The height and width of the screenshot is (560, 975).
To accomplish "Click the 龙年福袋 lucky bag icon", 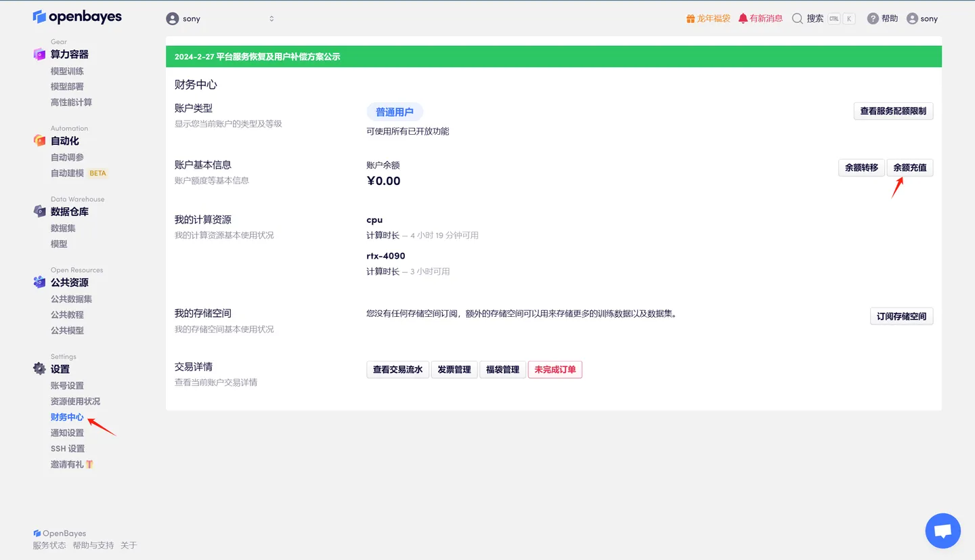I will [x=708, y=18].
